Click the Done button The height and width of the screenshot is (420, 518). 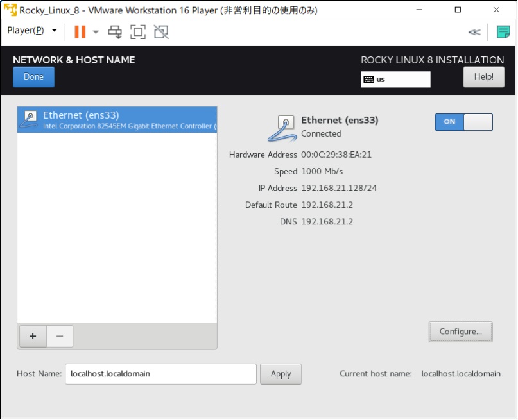tap(33, 76)
